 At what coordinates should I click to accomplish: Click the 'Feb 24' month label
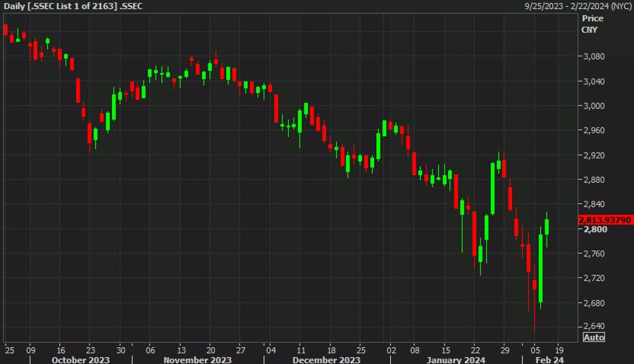(549, 360)
